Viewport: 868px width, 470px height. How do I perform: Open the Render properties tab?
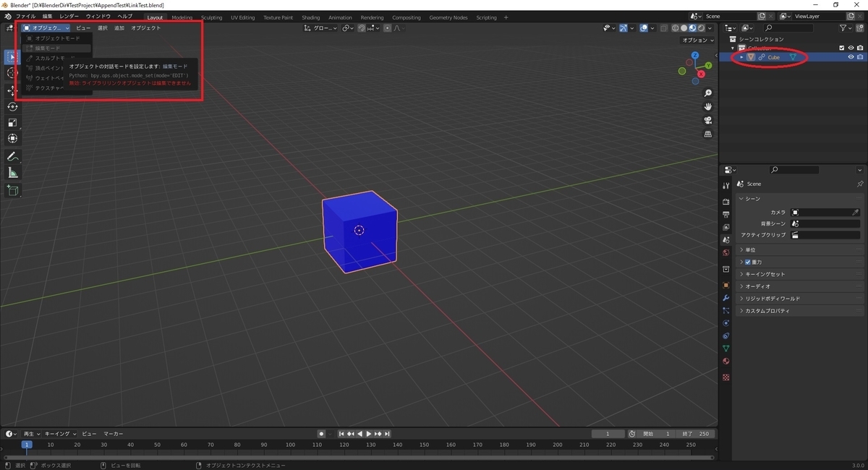[726, 202]
